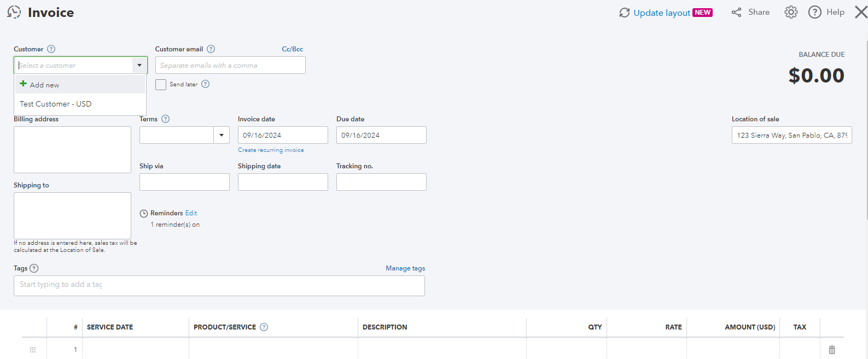This screenshot has height=359, width=868.
Task: Open Create recurring invoice link
Action: click(271, 150)
